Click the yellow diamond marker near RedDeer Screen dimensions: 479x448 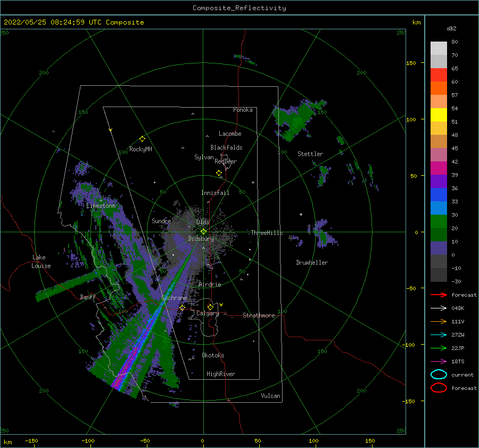coord(219,173)
